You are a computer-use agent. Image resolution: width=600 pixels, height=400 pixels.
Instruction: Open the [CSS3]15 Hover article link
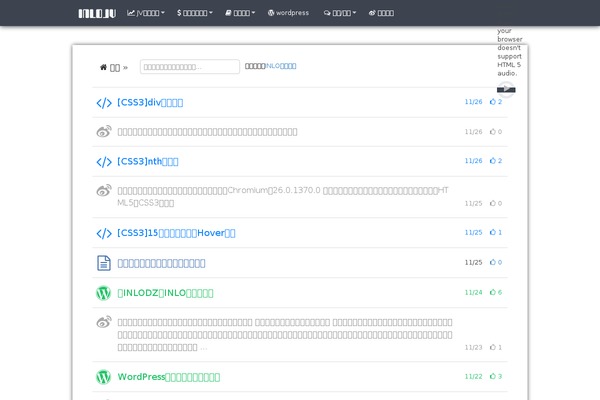176,233
